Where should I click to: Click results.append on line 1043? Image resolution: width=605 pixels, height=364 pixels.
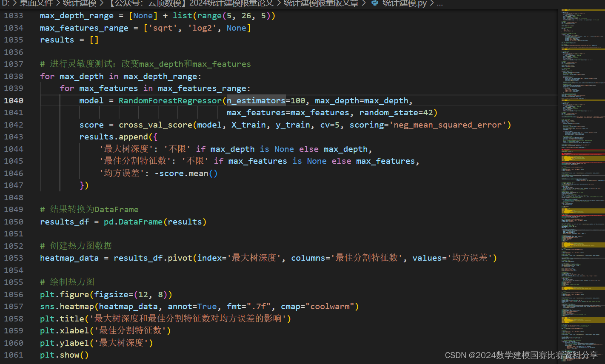point(114,137)
